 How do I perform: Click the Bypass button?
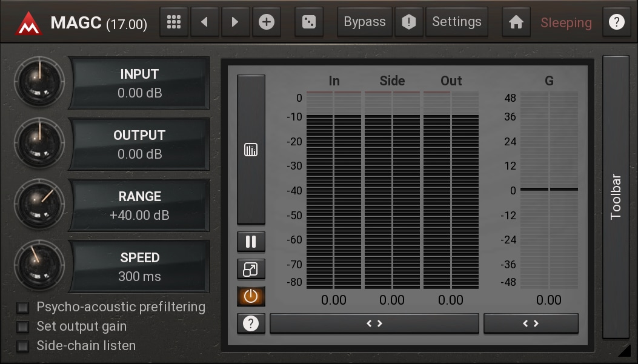tap(364, 22)
